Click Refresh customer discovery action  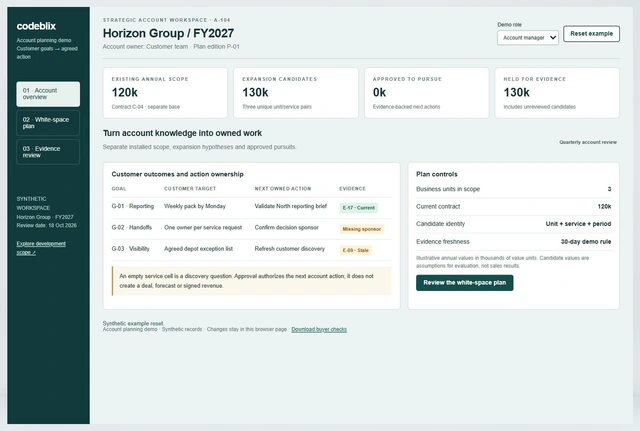(x=290, y=249)
